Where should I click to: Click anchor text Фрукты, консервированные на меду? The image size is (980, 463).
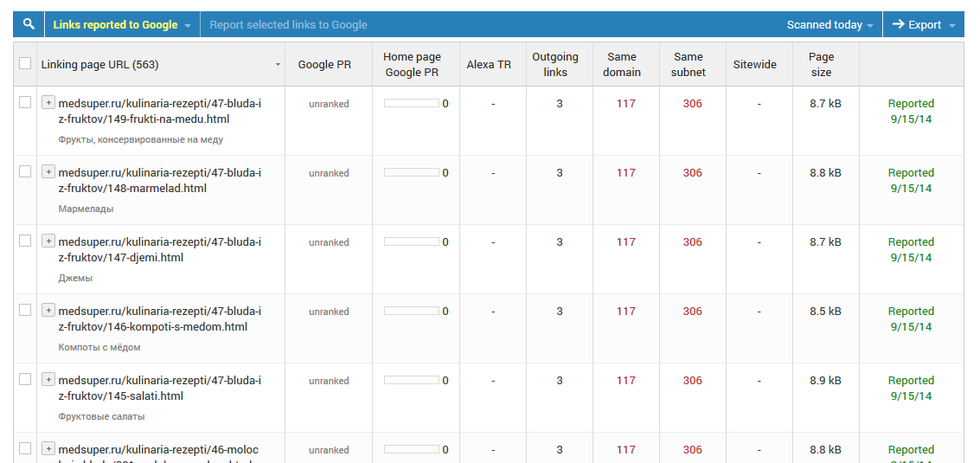tap(141, 139)
